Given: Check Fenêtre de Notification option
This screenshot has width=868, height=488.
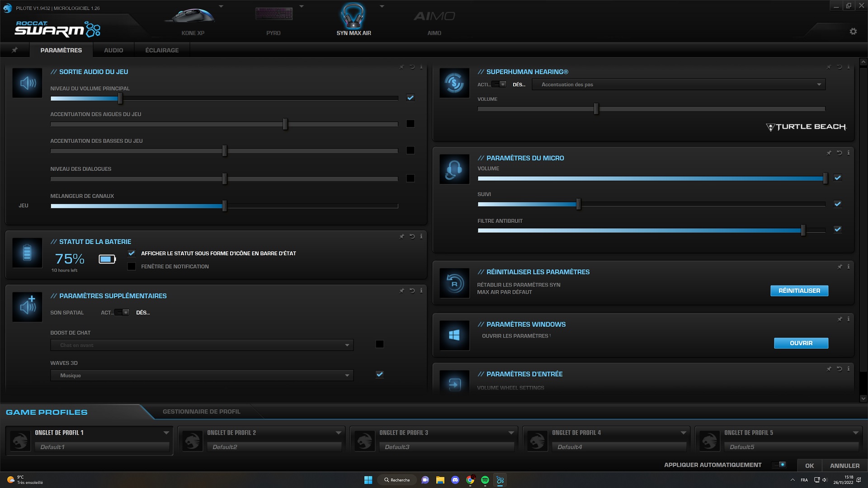Looking at the screenshot, I should point(132,266).
